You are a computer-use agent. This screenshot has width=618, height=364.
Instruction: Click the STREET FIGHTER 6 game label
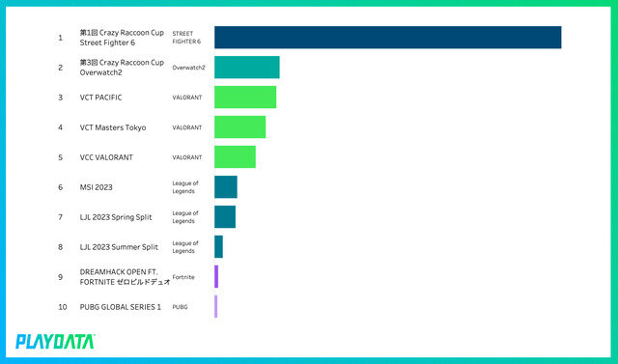click(186, 38)
